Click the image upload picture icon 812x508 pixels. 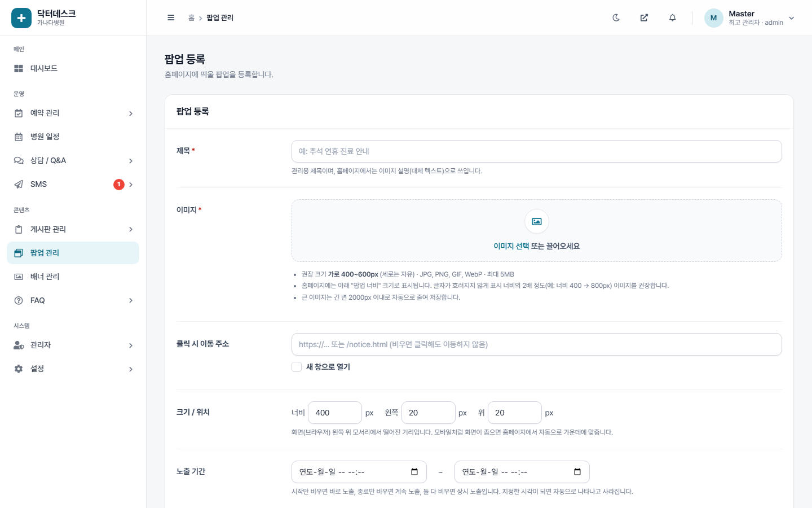click(x=537, y=221)
